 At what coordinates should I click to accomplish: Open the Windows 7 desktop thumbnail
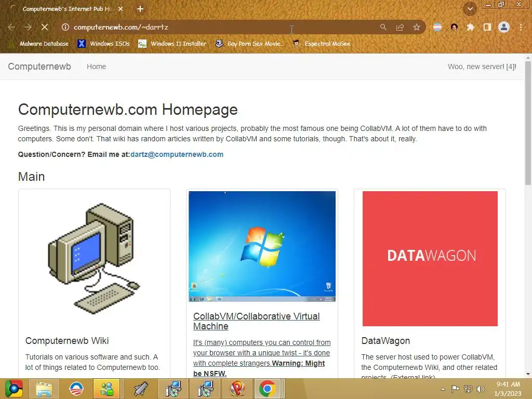[262, 246]
